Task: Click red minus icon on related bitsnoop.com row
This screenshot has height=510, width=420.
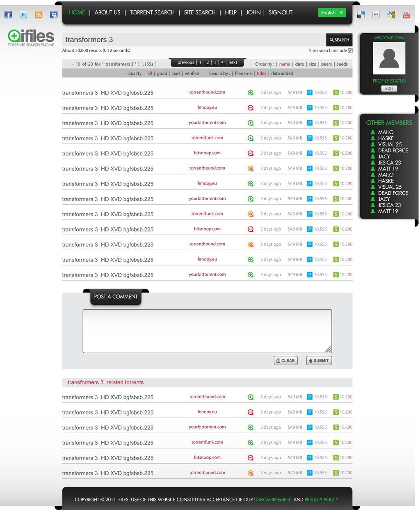Action: [251, 458]
